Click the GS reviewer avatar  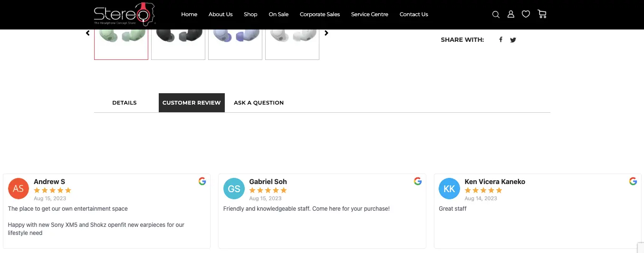234,189
